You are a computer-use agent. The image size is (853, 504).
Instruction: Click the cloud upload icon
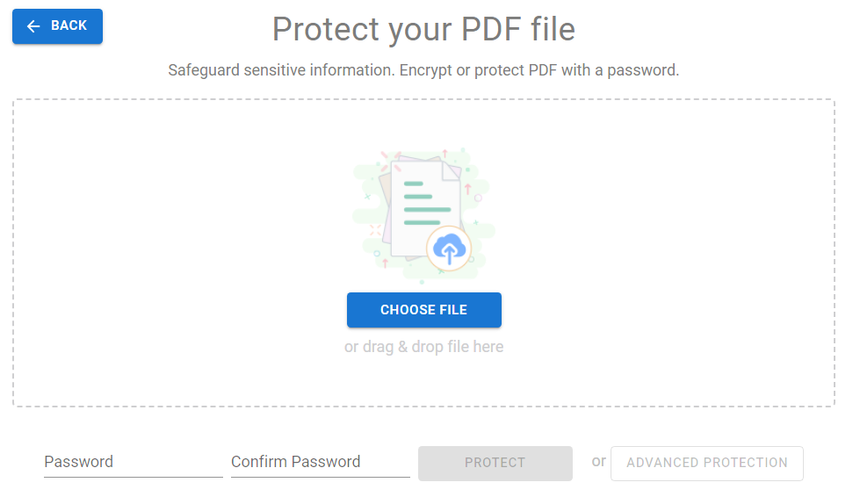pyautogui.click(x=449, y=246)
